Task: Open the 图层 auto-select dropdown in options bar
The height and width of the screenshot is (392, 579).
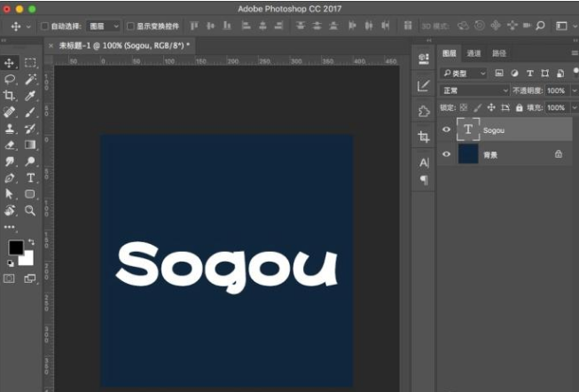Action: [x=104, y=27]
